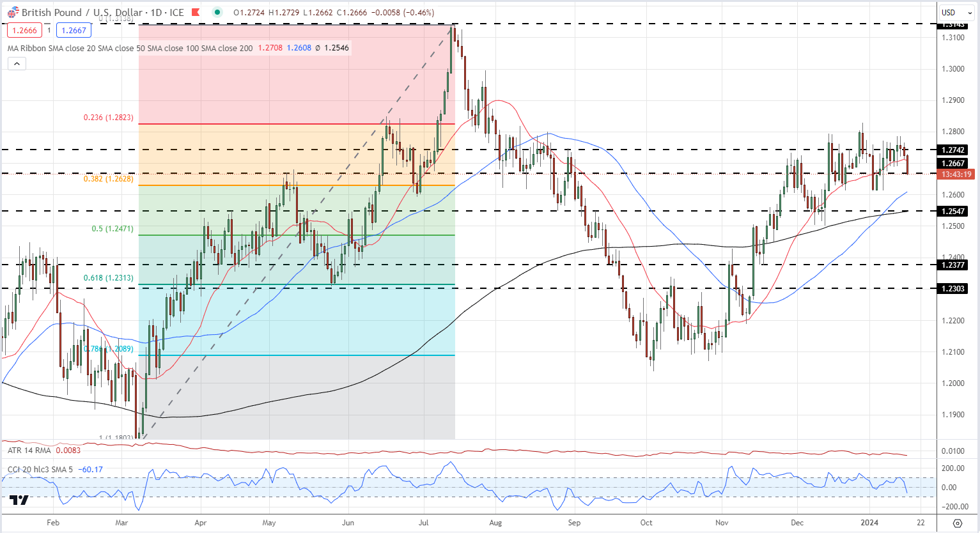Viewport: 980px width, 533px height.
Task: Click the 1.2547 horizontal line price label
Action: tap(953, 211)
